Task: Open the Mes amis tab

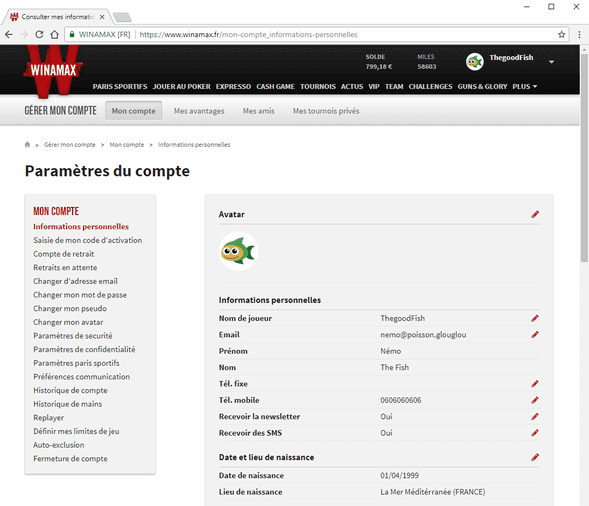Action: [258, 111]
